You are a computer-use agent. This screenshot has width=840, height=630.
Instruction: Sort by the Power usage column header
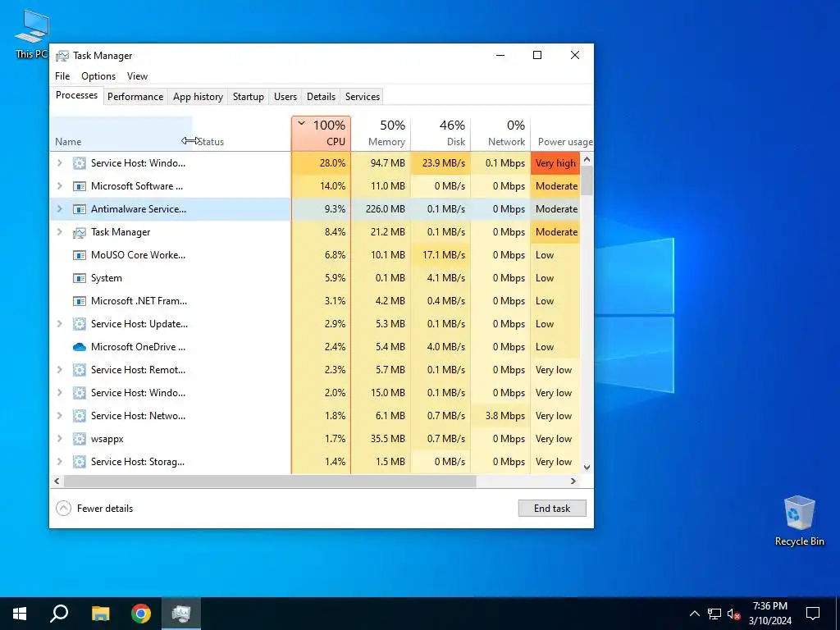[562, 134]
